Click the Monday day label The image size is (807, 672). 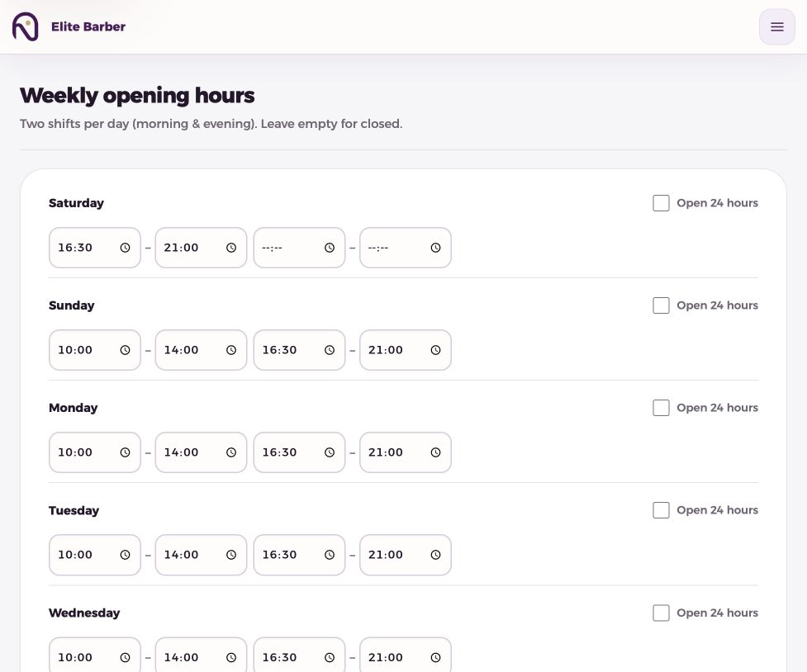click(x=73, y=408)
